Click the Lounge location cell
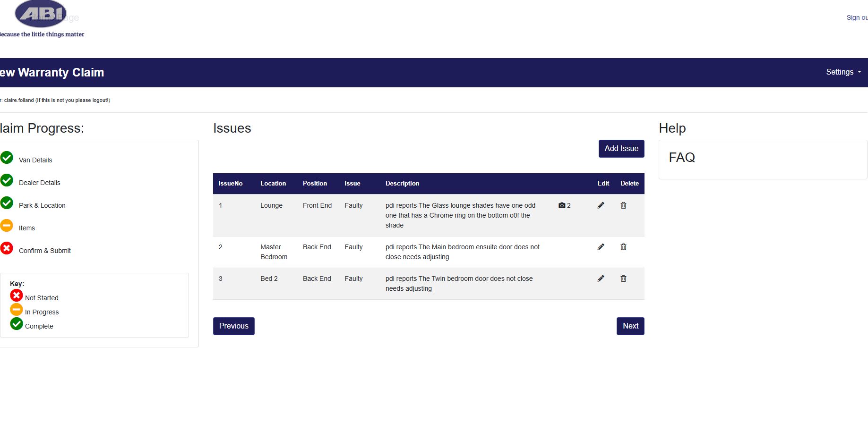 point(271,205)
